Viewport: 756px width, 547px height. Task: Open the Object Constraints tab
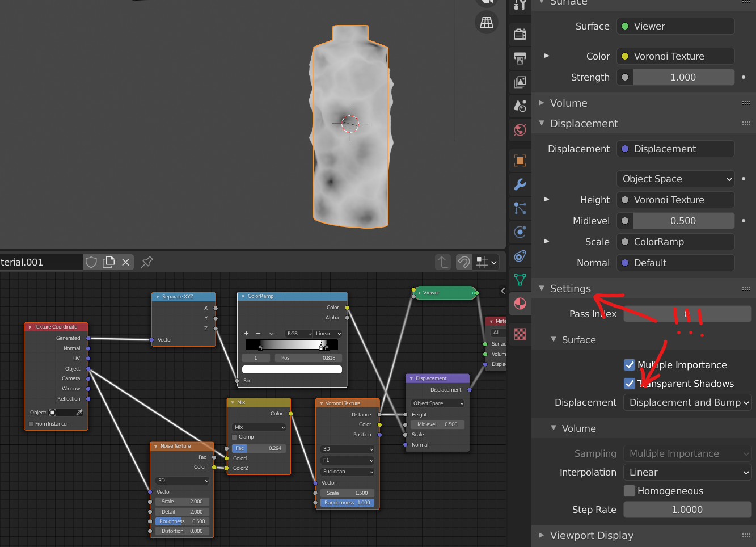(x=520, y=255)
